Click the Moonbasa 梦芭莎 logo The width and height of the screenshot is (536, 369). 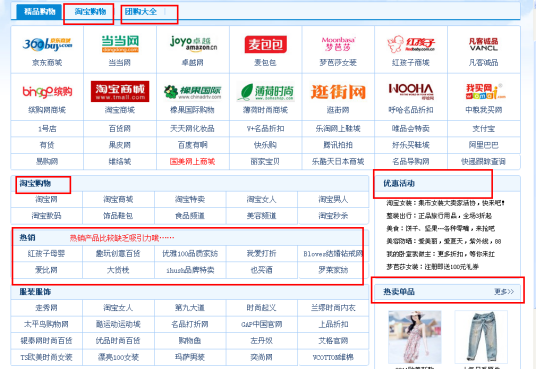(x=338, y=44)
